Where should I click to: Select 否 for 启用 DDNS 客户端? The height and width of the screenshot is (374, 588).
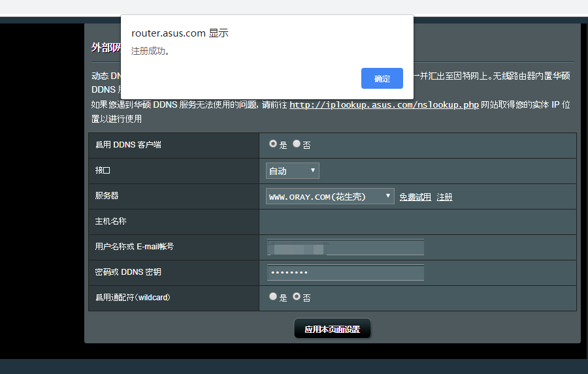pos(297,144)
